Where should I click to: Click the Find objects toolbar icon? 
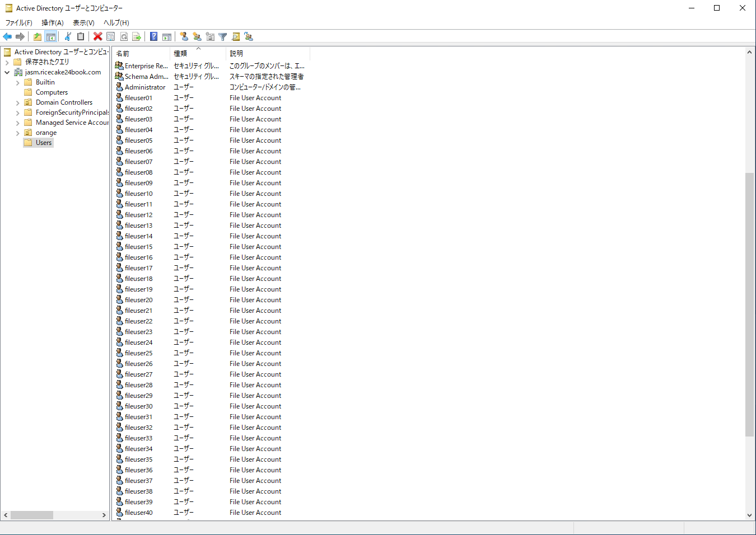tap(236, 37)
